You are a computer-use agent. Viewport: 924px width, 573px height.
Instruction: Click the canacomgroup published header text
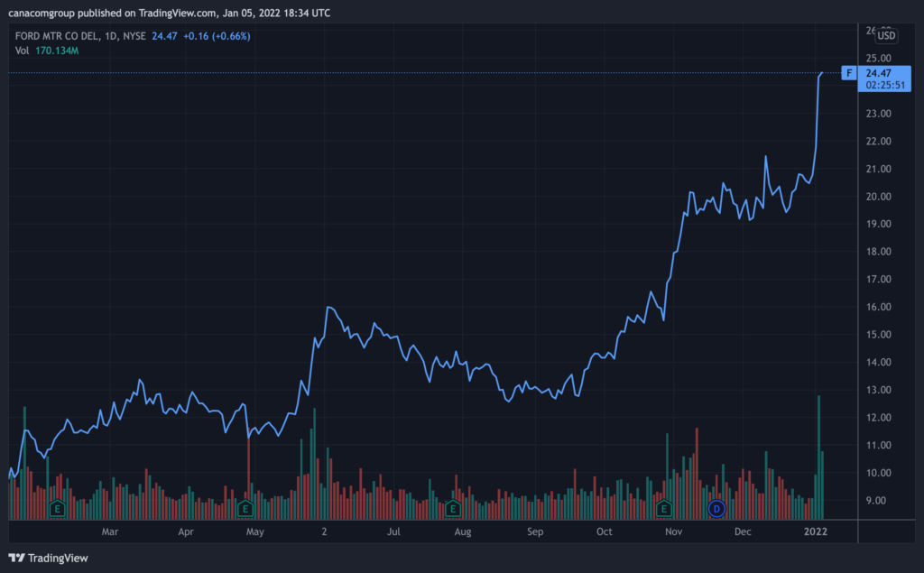[x=169, y=13]
